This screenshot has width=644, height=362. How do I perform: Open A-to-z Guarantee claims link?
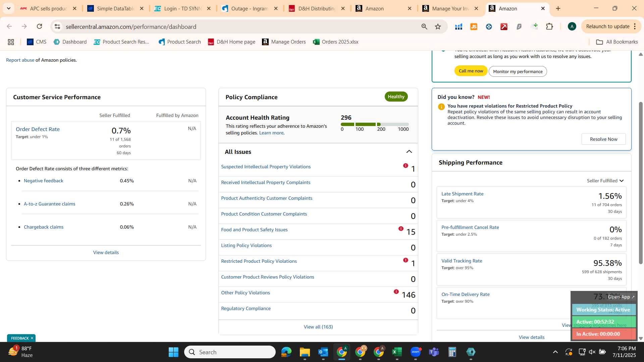coord(49,204)
